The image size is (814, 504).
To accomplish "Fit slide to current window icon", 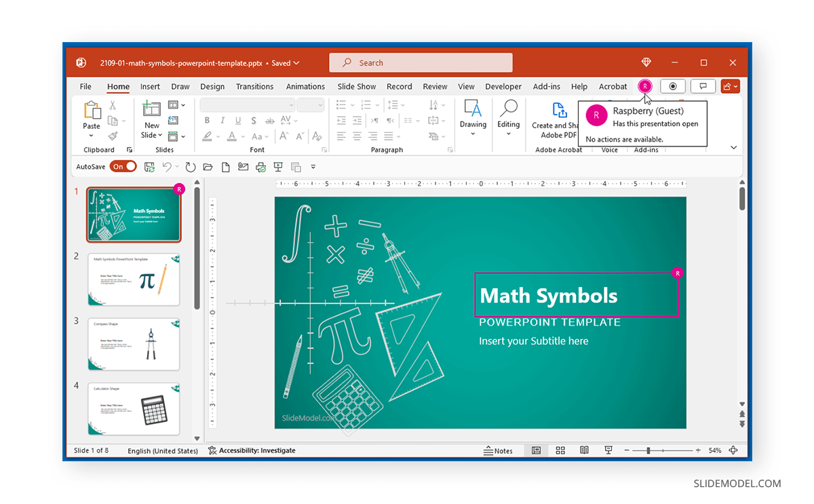I will [733, 450].
